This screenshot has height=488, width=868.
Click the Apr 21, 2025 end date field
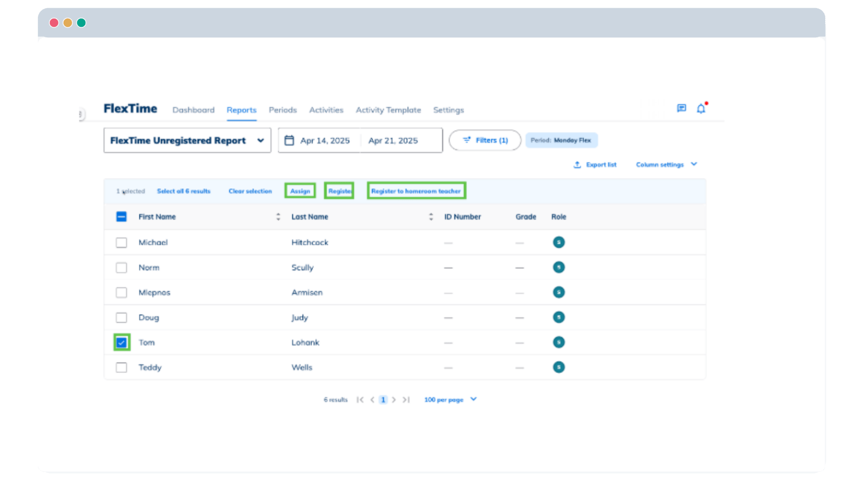tap(393, 141)
